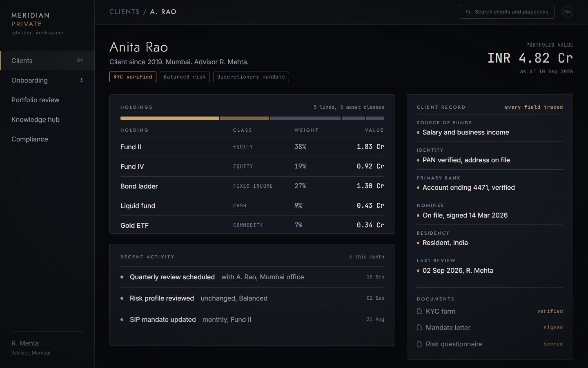Viewport: 588px width, 368px height.
Task: Navigate to Knowledge hub
Action: tap(47, 119)
